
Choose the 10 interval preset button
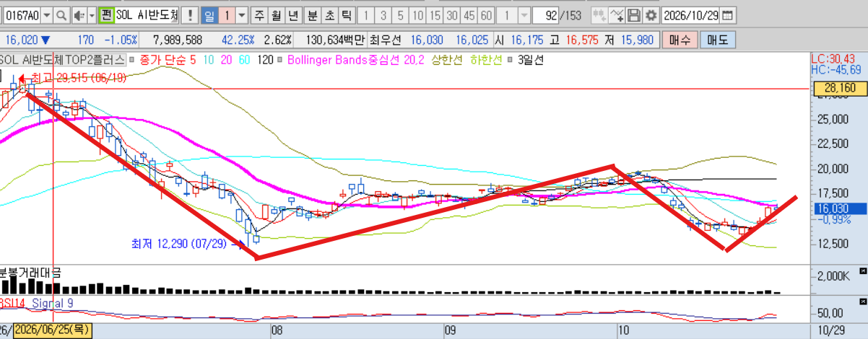[417, 15]
